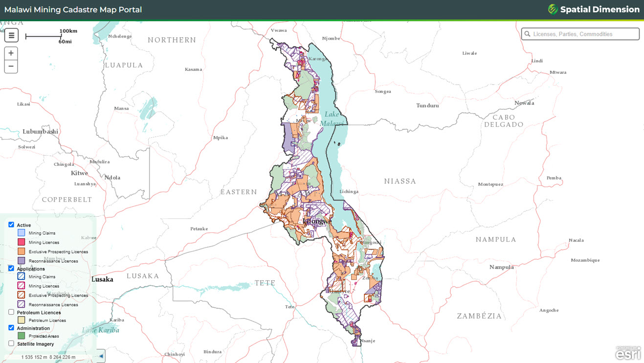The height and width of the screenshot is (363, 644).
Task: Click the Pemba town label
Action: [x=554, y=178]
